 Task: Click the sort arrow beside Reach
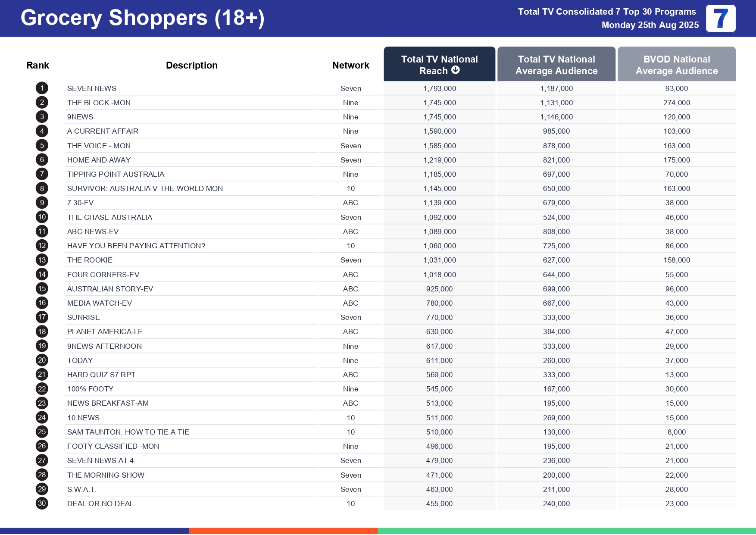456,70
